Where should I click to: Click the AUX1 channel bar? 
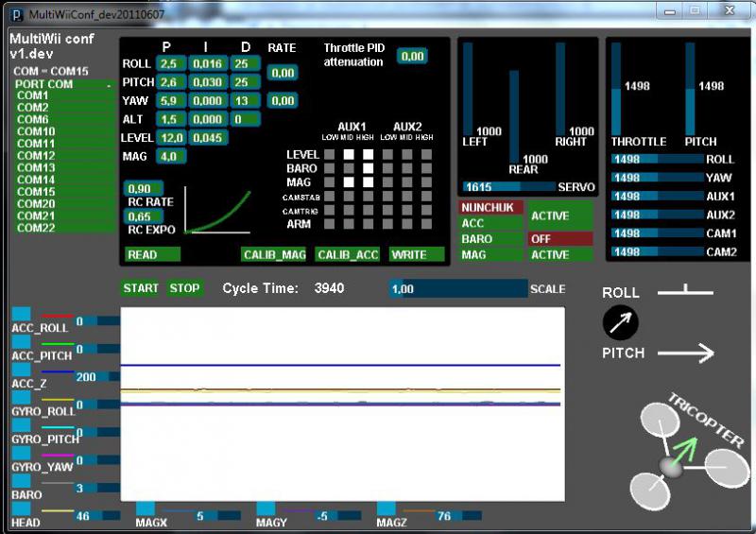[x=657, y=197]
